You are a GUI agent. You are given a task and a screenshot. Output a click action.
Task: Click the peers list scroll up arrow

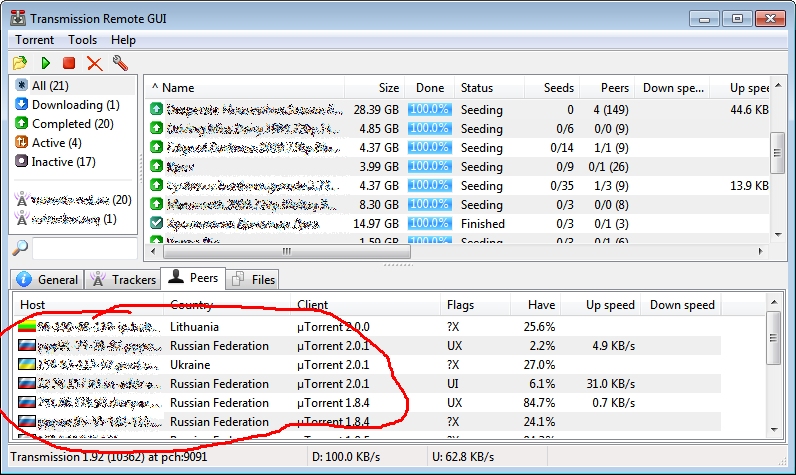tap(774, 302)
